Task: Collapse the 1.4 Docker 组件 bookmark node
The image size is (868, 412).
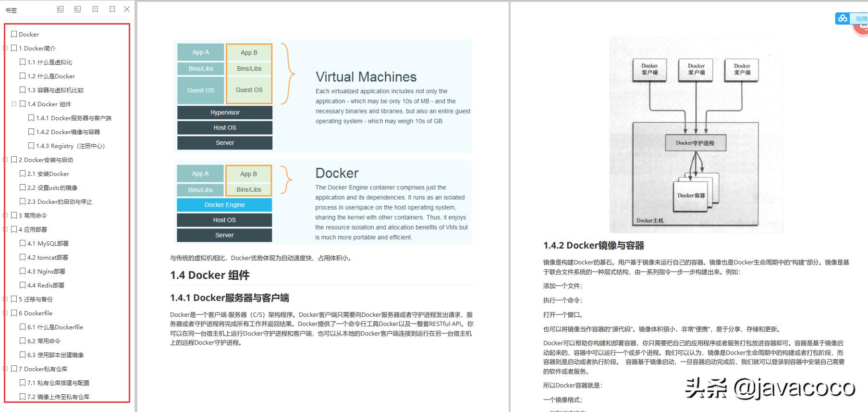Action: tap(14, 104)
